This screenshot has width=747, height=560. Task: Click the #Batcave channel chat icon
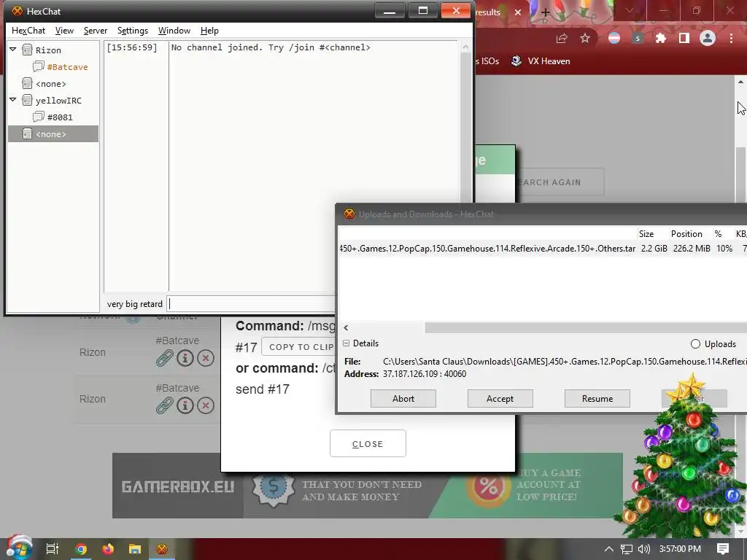39,66
